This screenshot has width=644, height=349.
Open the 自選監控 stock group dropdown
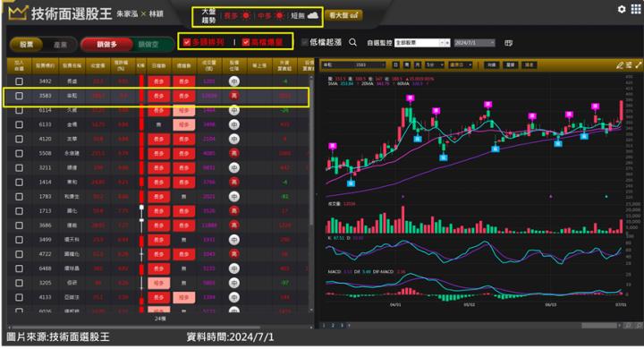click(422, 43)
